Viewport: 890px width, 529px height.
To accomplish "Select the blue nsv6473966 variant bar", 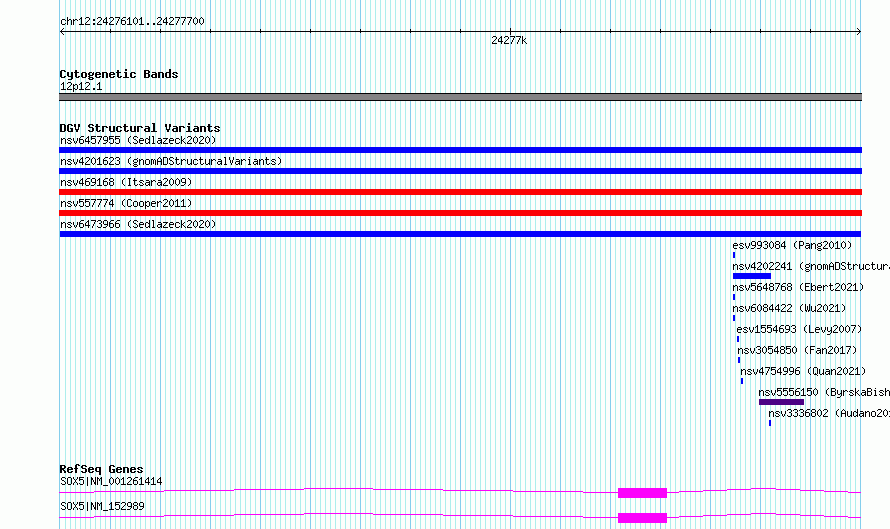I will click(460, 234).
